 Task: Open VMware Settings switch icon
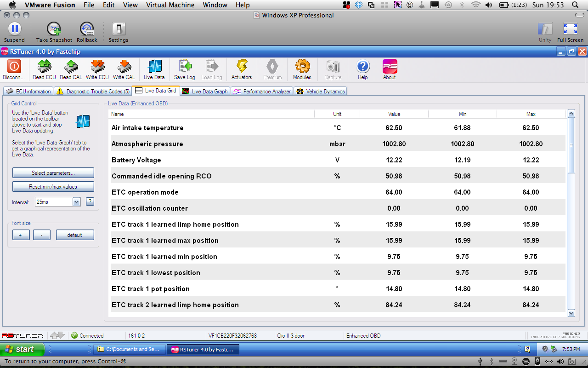point(119,29)
